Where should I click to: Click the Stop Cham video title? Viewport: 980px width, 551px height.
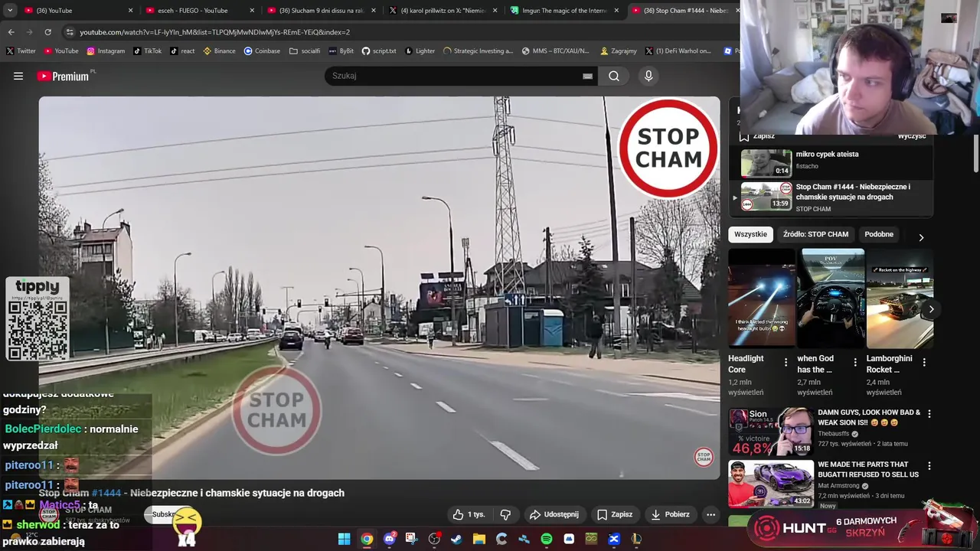(191, 493)
